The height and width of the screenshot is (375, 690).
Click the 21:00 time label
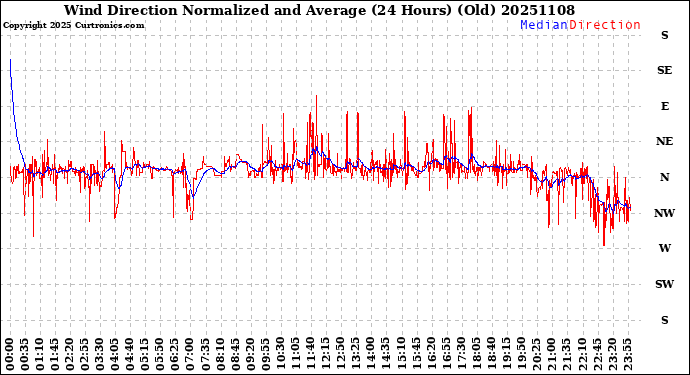click(551, 354)
